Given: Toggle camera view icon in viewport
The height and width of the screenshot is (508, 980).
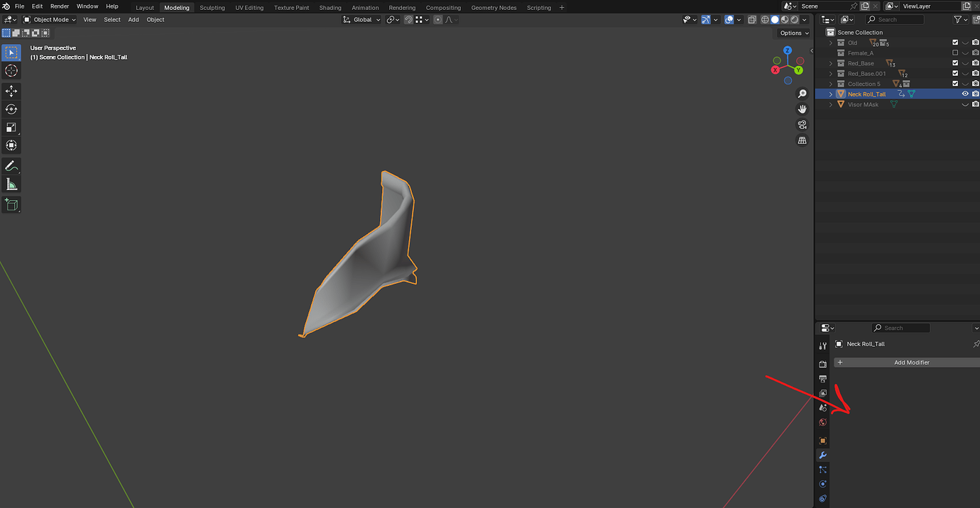Looking at the screenshot, I should (802, 125).
